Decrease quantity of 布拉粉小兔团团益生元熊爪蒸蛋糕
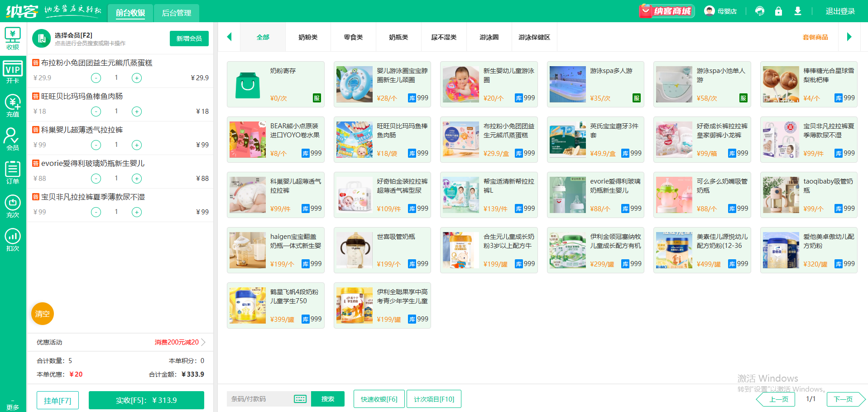Image resolution: width=868 pixels, height=412 pixels. [96, 78]
